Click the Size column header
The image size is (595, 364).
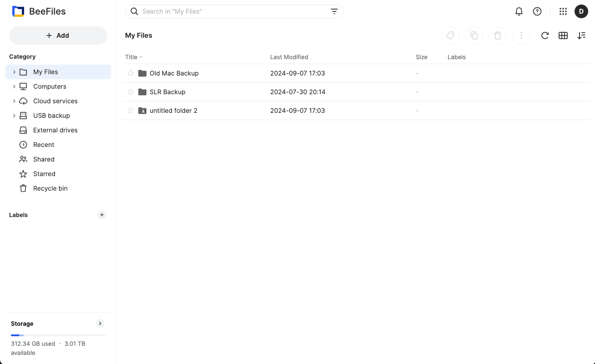click(x=422, y=57)
